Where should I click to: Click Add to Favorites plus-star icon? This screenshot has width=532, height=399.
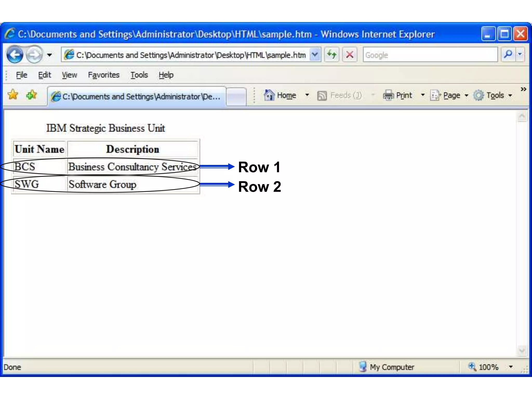(x=31, y=95)
